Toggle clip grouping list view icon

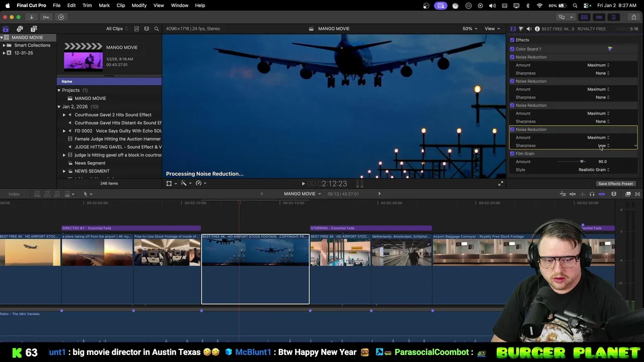click(x=136, y=29)
